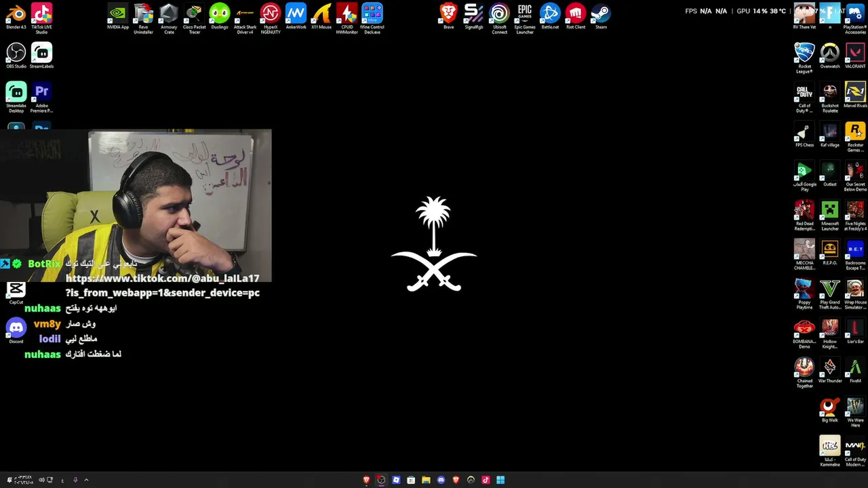Select the Revo Uninstaller icon
Image resolution: width=868 pixels, height=488 pixels.
coord(143,19)
